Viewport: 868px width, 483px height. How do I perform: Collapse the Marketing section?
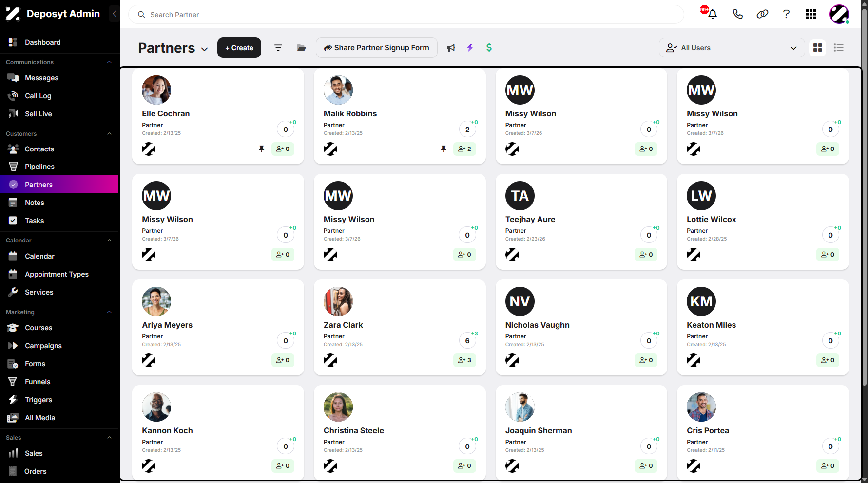click(110, 312)
